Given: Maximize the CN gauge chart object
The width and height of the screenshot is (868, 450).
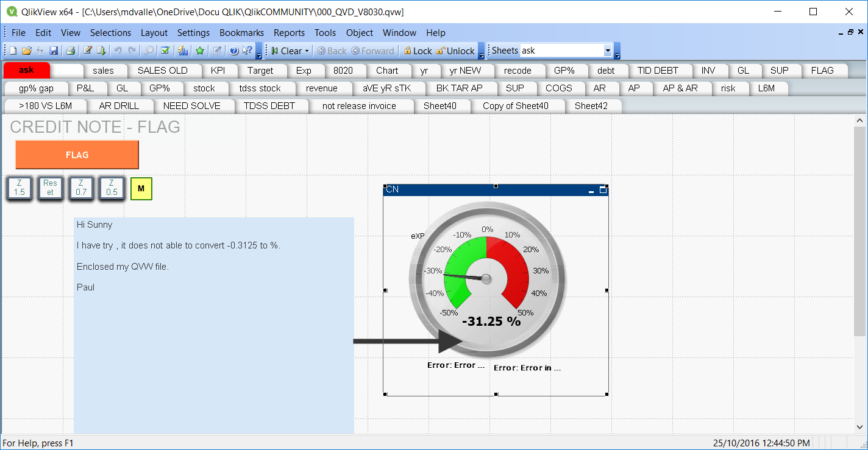Looking at the screenshot, I should (x=603, y=190).
